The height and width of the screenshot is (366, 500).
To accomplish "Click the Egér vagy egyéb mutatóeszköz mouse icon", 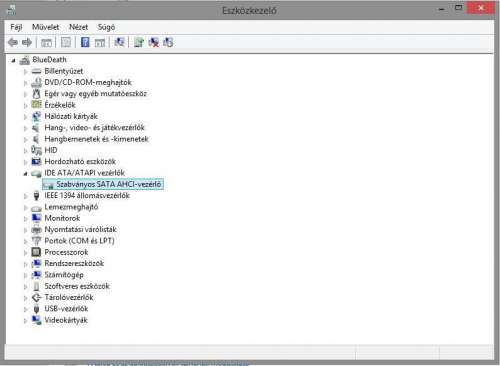I will (36, 94).
